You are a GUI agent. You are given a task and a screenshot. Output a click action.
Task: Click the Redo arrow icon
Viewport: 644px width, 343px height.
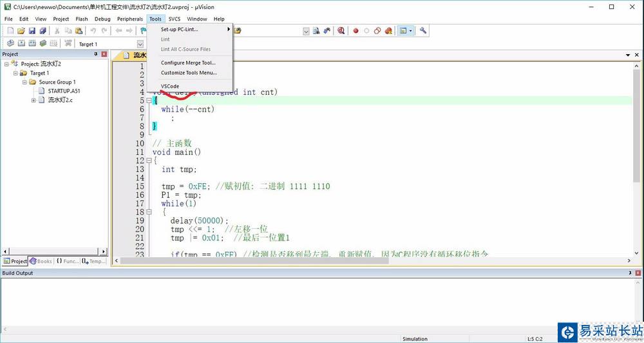[x=104, y=31]
